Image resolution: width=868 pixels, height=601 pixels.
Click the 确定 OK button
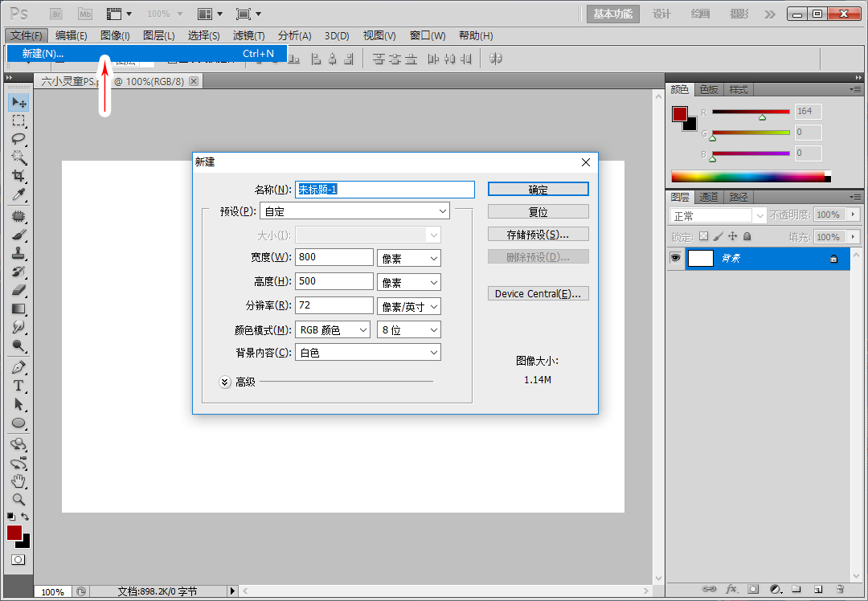pos(538,190)
